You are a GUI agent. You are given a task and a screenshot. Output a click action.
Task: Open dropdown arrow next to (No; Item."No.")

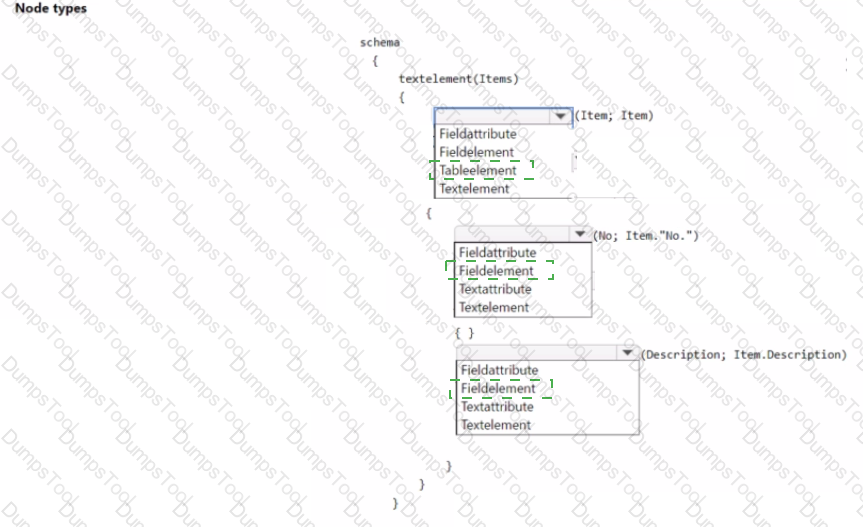tap(580, 234)
